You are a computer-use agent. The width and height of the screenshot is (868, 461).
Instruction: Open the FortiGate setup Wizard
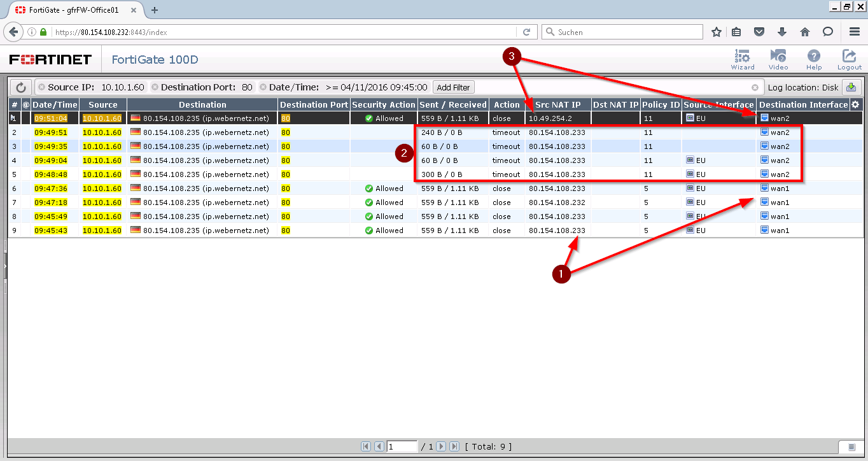pyautogui.click(x=742, y=59)
